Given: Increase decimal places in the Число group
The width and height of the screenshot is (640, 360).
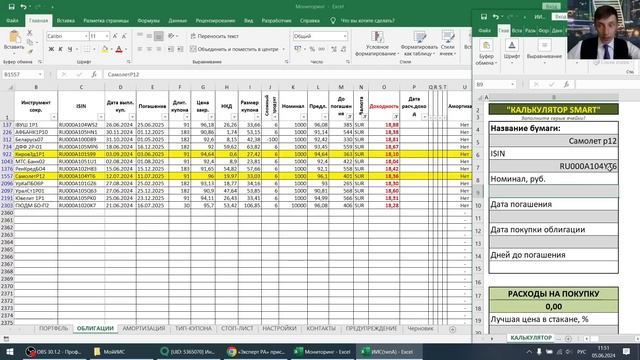Looking at the screenshot, I should (334, 49).
